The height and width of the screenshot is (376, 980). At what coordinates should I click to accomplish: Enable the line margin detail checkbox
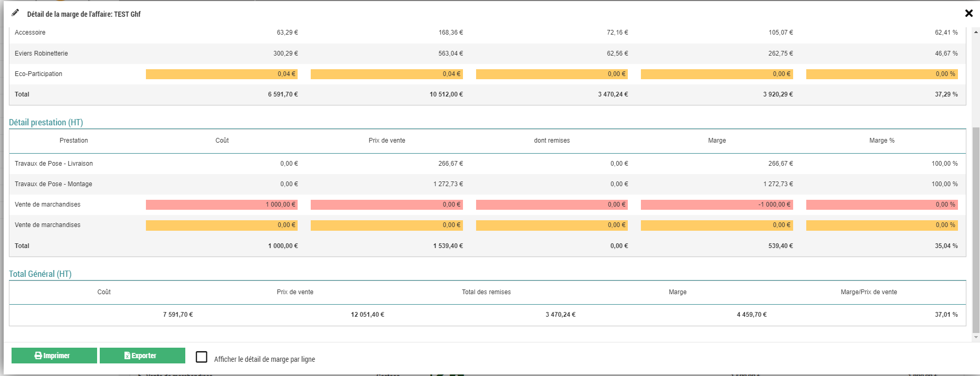pos(202,357)
